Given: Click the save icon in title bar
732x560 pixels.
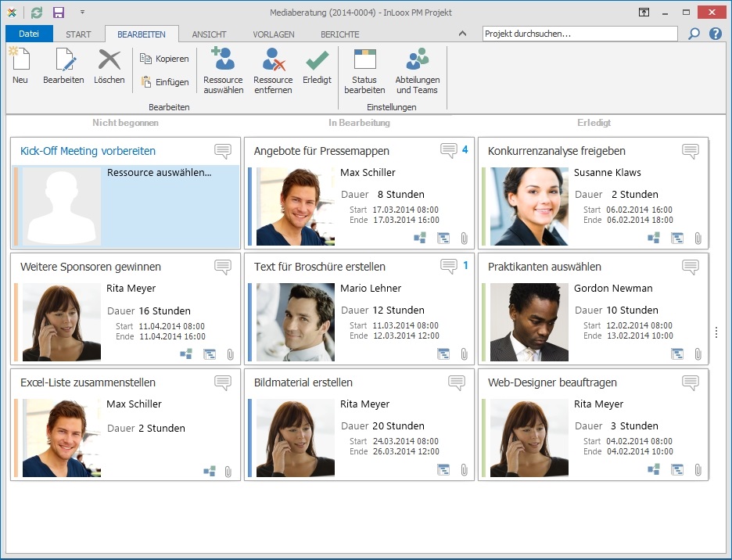Looking at the screenshot, I should click(59, 13).
